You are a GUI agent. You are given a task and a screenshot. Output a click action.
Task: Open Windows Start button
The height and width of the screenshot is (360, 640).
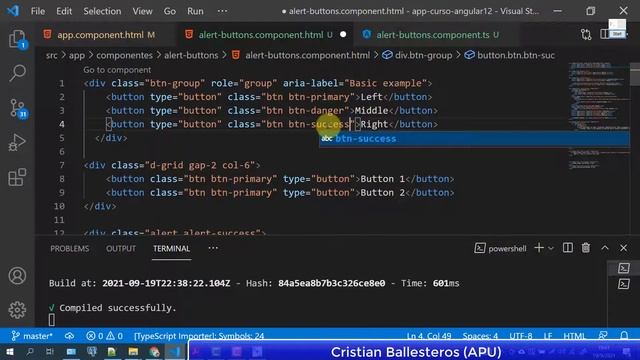tap(10, 352)
